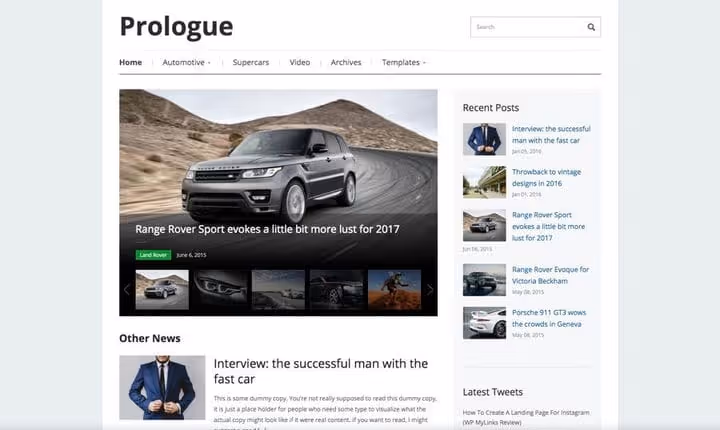This screenshot has height=430, width=720.
Task: Select the Range Rover slider thumbnail
Action: [x=162, y=289]
